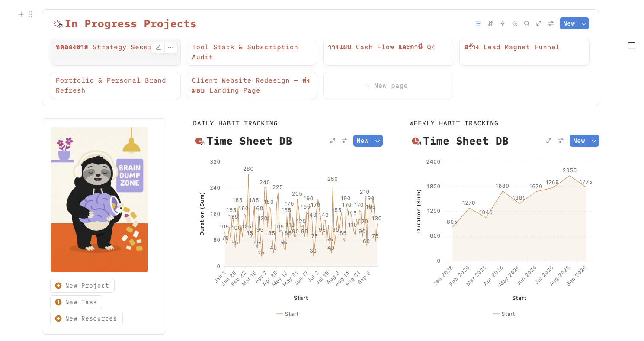
Task: Click the New button of the weekly Time Sheet DB
Action: coord(579,141)
